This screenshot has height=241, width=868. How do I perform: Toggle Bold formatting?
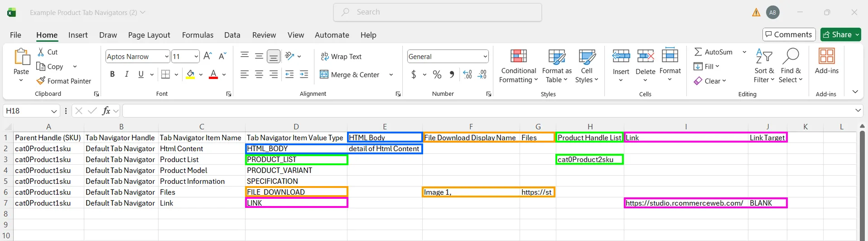(112, 74)
